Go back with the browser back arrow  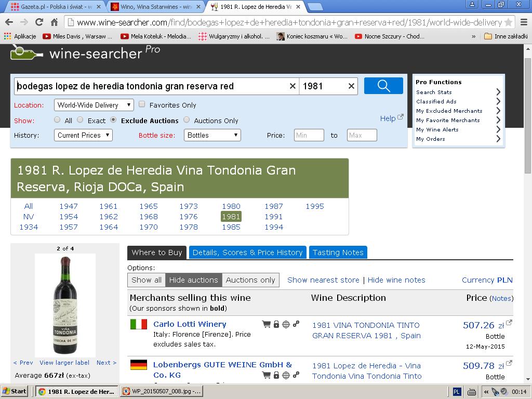(9, 22)
